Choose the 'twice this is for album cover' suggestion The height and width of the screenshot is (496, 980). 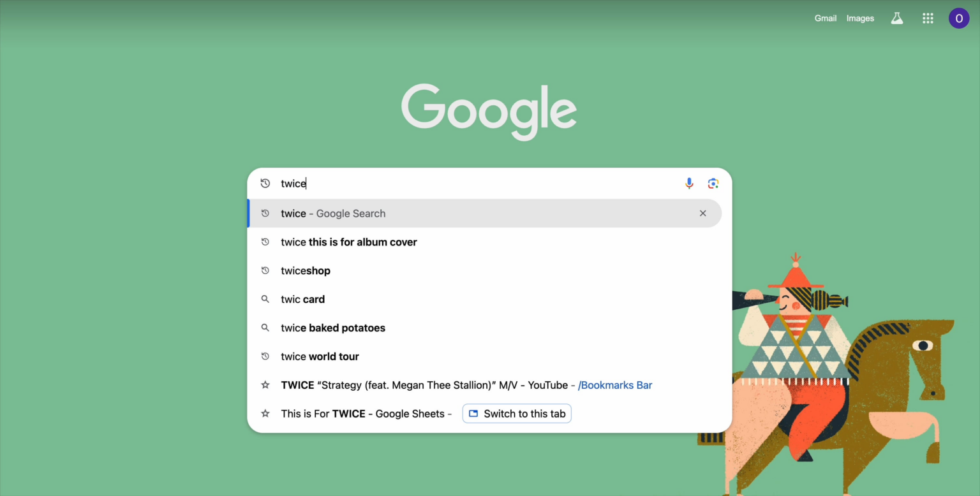(x=348, y=242)
